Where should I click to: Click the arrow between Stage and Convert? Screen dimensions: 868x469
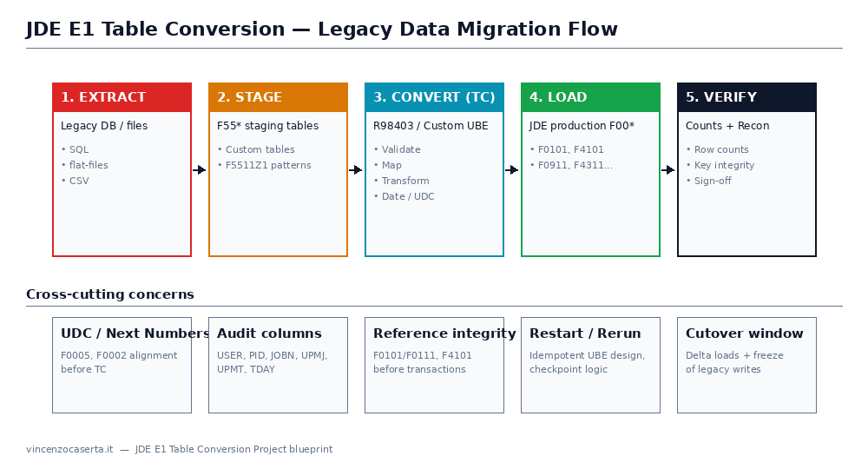356,169
